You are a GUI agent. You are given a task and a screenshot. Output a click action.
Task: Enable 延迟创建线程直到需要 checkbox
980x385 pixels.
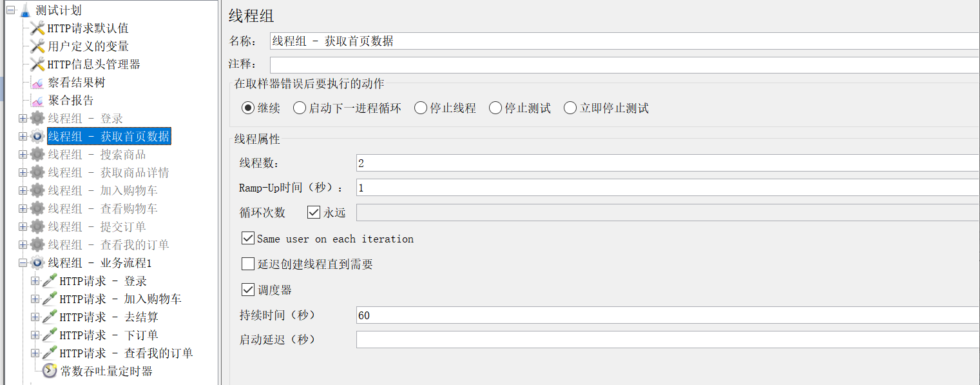coord(247,264)
